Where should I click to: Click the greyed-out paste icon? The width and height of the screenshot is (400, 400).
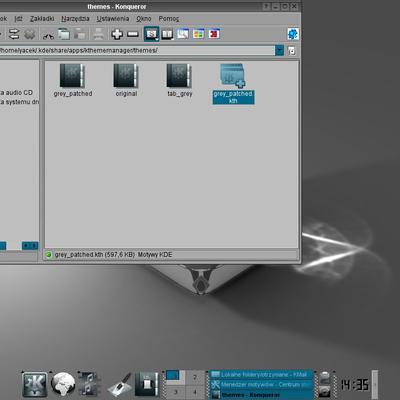click(79, 34)
